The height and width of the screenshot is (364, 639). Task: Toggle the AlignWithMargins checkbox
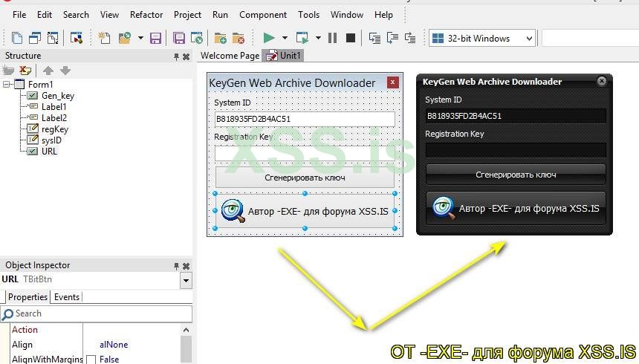(91, 360)
